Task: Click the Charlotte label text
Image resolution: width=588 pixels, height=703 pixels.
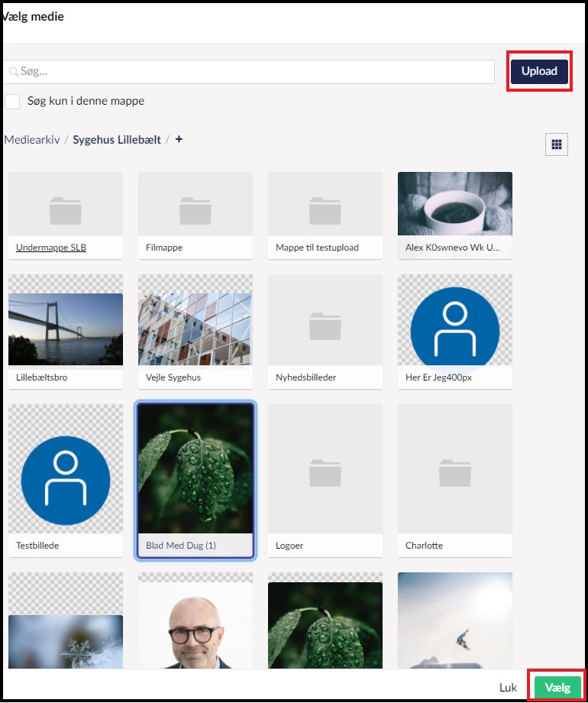Action: 424,546
